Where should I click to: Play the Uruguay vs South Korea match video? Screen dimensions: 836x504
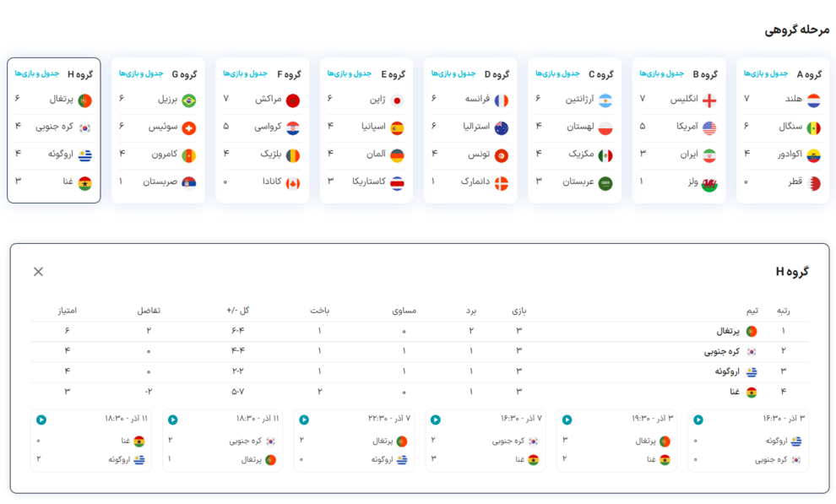click(698, 420)
